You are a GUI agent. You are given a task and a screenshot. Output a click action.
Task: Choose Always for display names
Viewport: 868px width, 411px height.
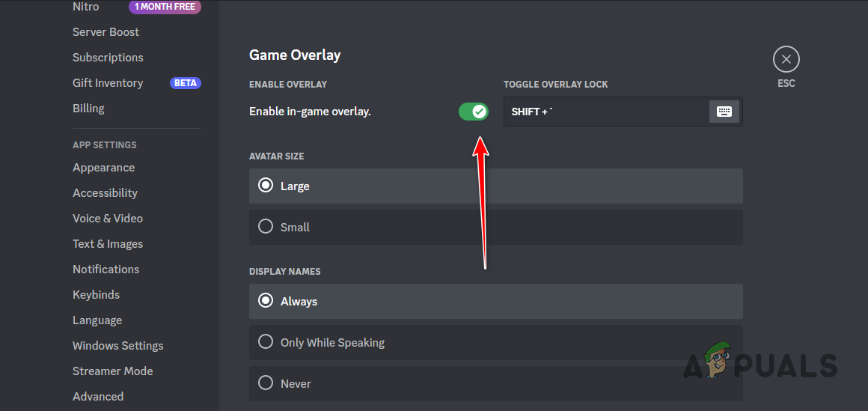pyautogui.click(x=266, y=301)
